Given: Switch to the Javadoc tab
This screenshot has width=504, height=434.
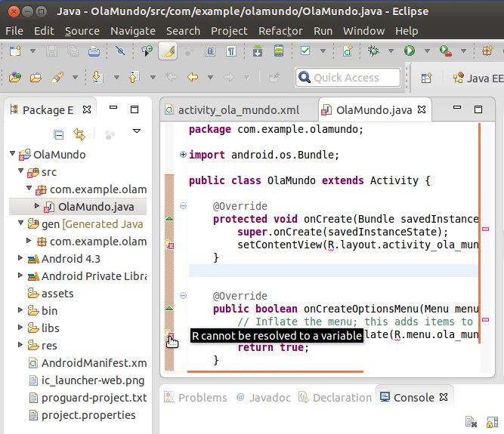Looking at the screenshot, I should [263, 398].
